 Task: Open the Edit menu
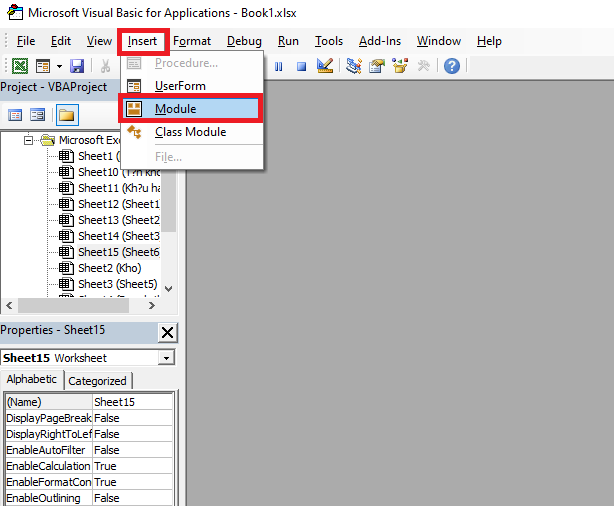(61, 41)
